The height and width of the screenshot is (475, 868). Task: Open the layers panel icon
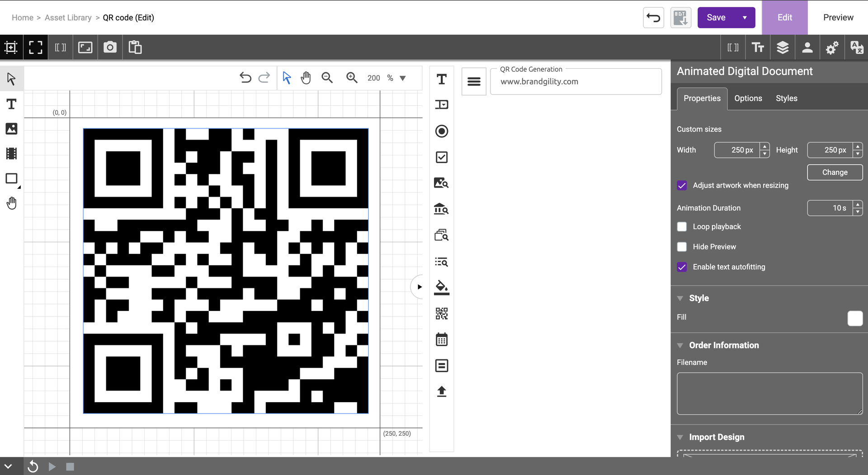(783, 47)
